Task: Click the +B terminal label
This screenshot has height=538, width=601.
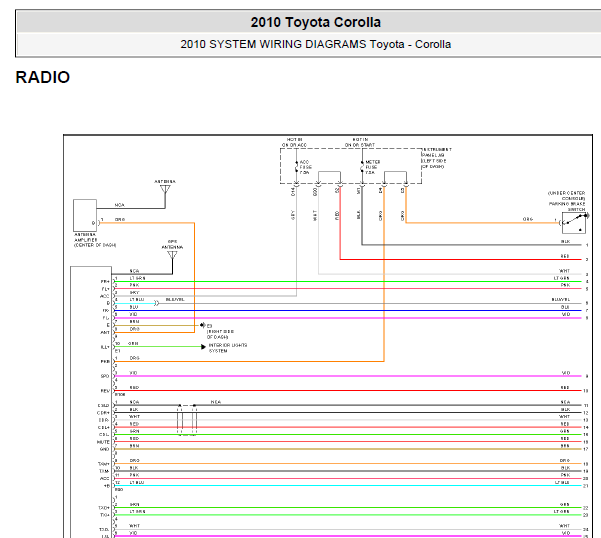Action: pos(106,486)
